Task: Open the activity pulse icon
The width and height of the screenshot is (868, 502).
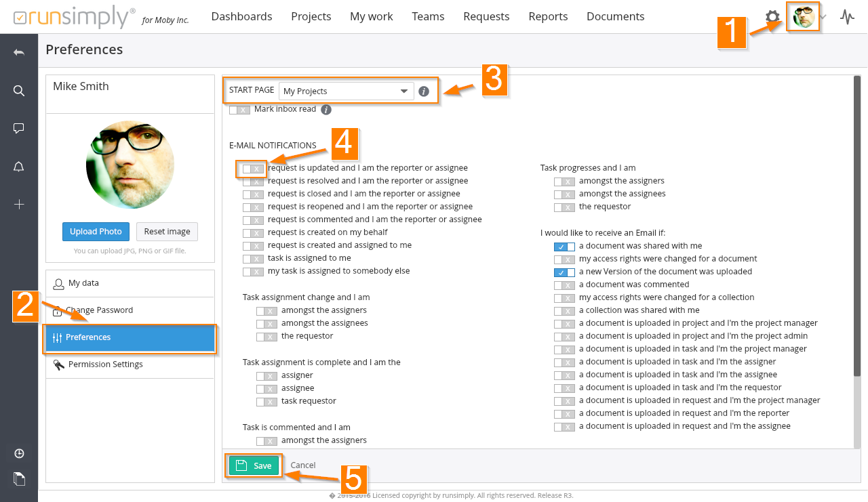Action: (847, 17)
